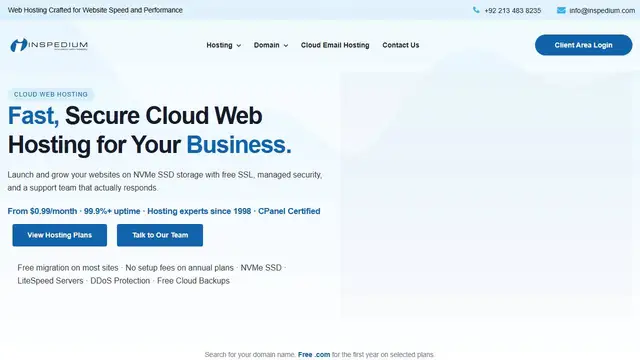The height and width of the screenshot is (360, 640).
Task: Click View Hosting Plans button
Action: [60, 235]
